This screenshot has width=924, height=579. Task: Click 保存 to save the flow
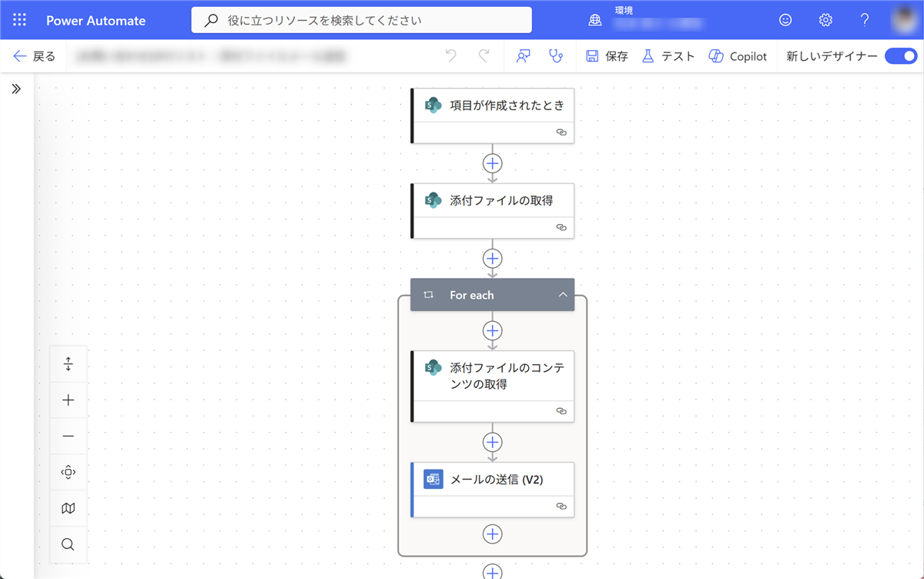click(x=607, y=56)
